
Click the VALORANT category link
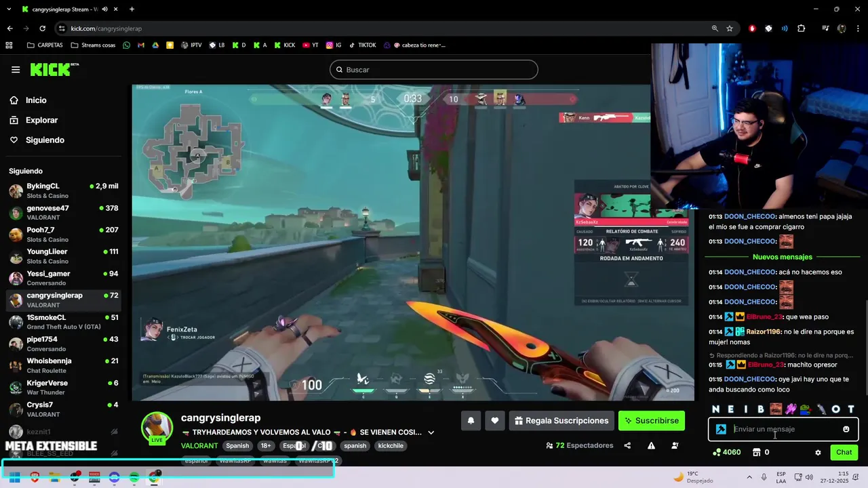point(199,446)
